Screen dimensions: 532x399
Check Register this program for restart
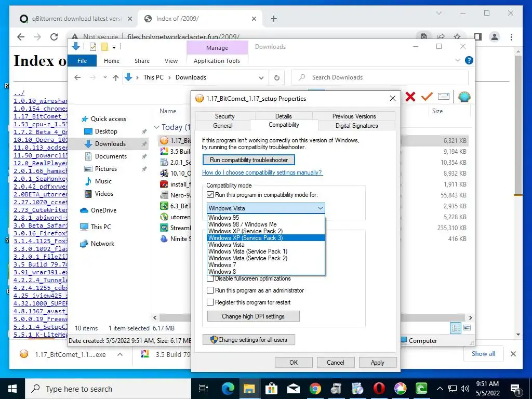point(210,302)
